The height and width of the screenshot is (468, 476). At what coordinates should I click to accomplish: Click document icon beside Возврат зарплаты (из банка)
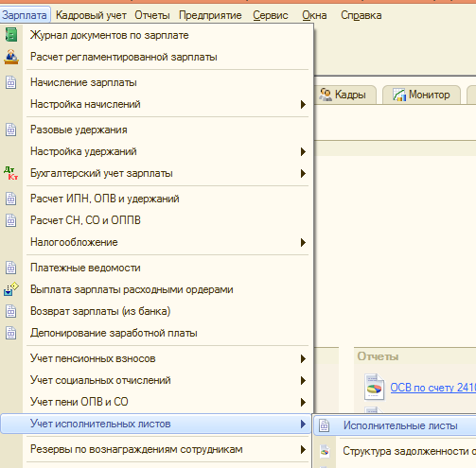point(11,311)
